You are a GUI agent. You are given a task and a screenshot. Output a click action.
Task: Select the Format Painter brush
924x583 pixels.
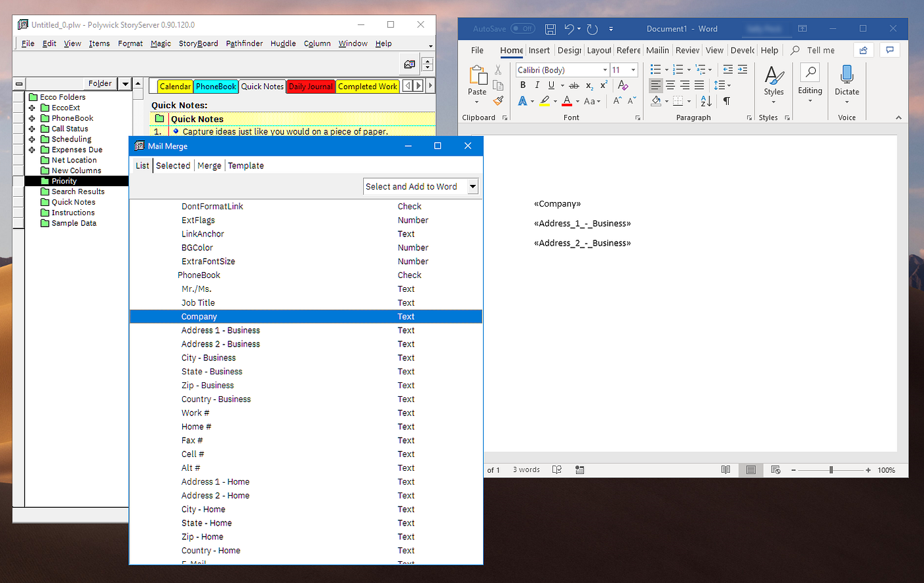point(498,100)
